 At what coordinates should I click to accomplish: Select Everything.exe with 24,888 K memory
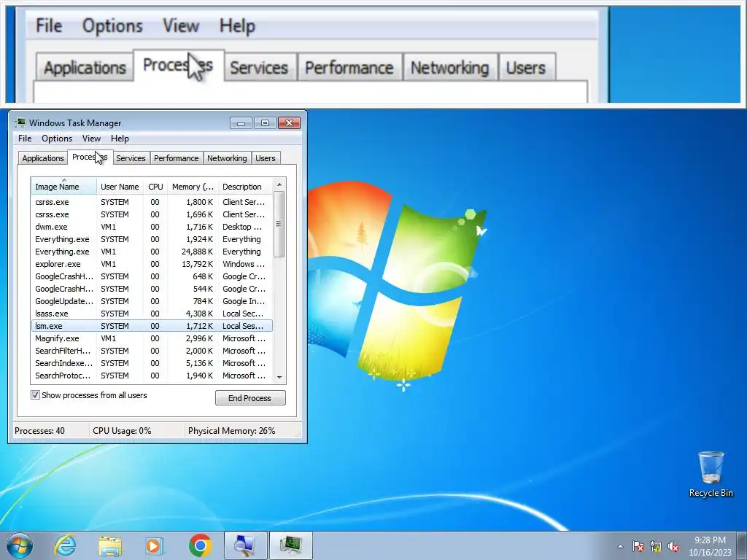click(152, 252)
